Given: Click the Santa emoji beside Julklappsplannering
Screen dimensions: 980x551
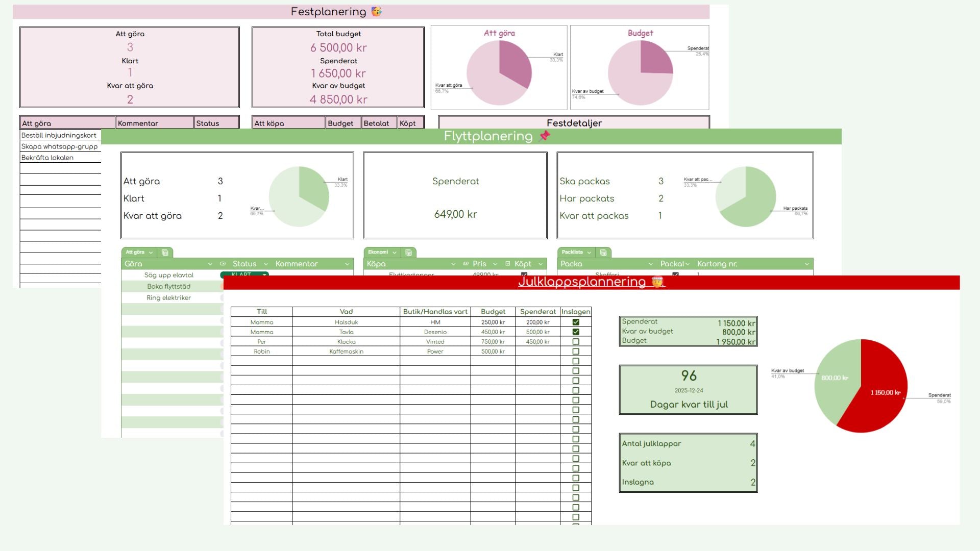Looking at the screenshot, I should click(x=657, y=282).
